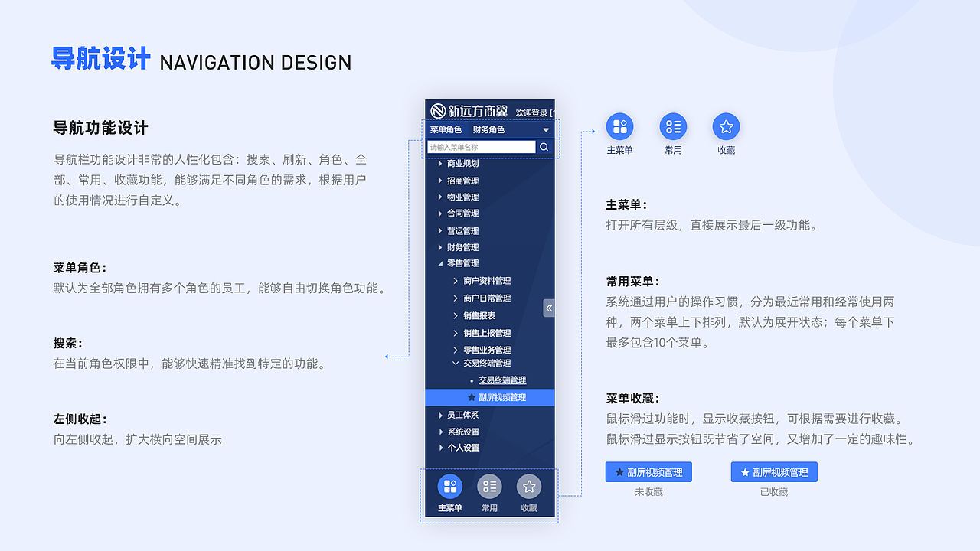Select the blue 主菜单 grid icon on the right
Viewport: 980px width, 551px height.
coord(619,127)
